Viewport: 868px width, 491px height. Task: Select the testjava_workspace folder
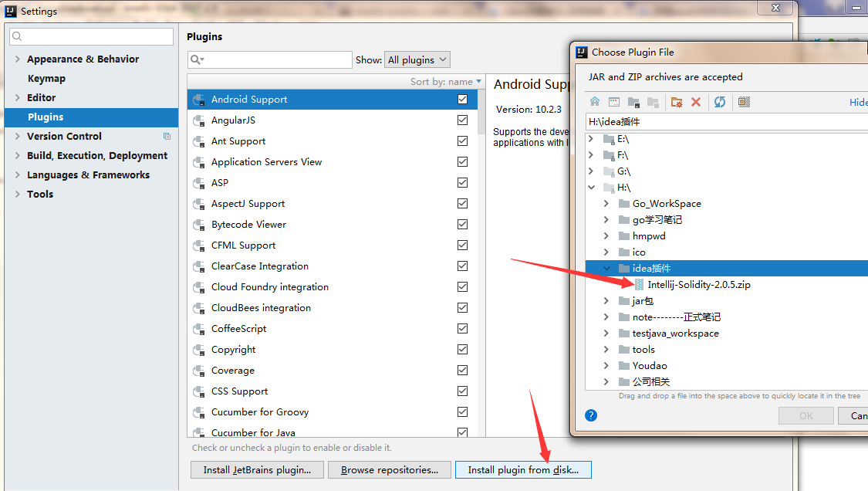tap(675, 333)
